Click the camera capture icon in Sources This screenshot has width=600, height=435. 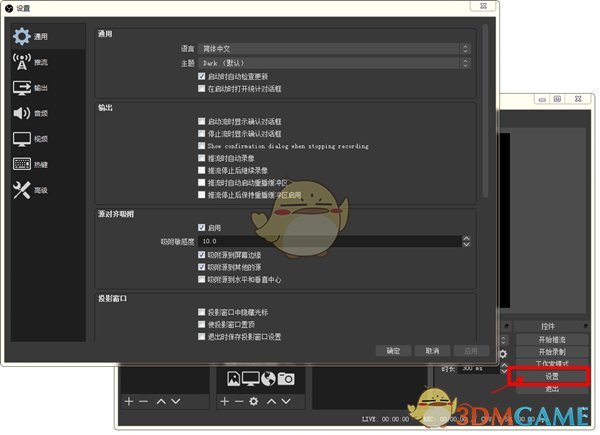coord(286,379)
